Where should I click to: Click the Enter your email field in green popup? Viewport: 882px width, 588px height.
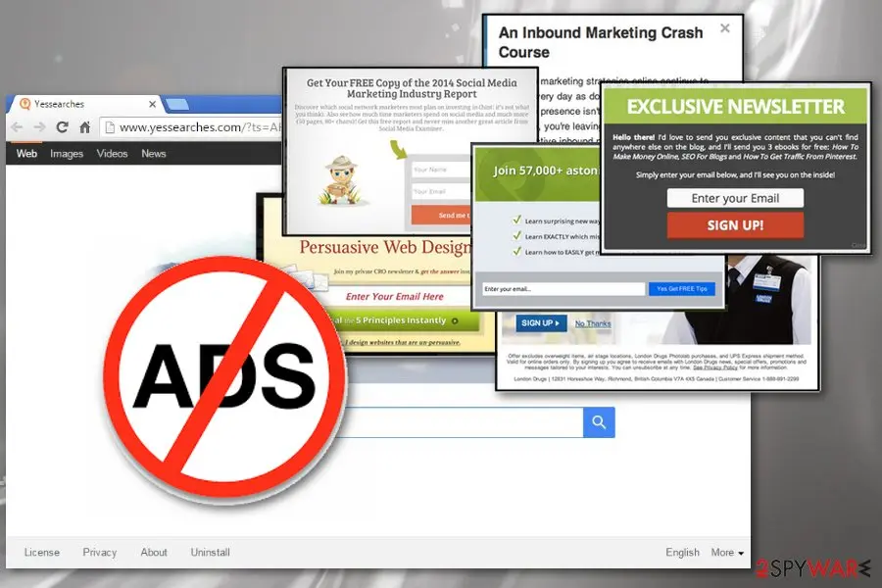tap(563, 289)
